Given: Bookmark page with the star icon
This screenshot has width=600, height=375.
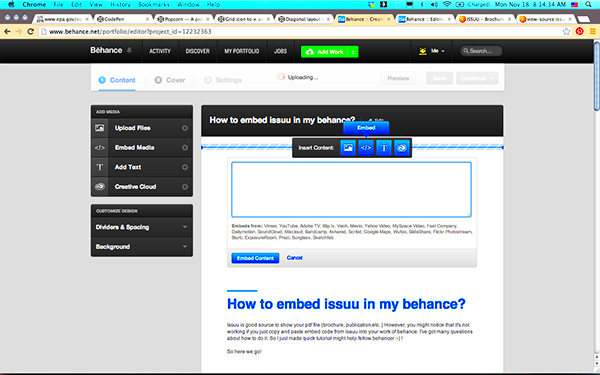Looking at the screenshot, I should click(566, 31).
